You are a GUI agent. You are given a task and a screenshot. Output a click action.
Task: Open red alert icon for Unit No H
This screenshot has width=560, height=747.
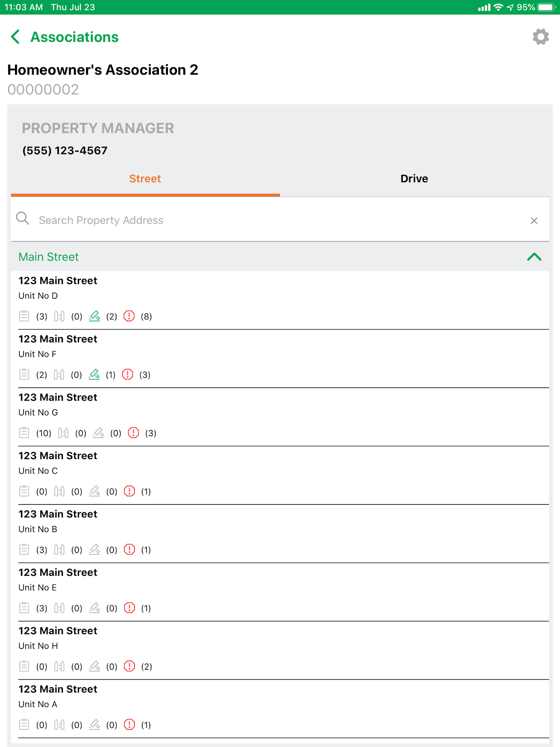tap(129, 666)
